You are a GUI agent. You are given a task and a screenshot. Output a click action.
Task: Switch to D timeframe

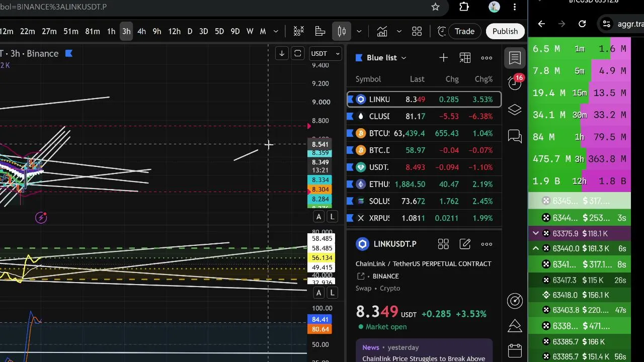click(x=190, y=31)
